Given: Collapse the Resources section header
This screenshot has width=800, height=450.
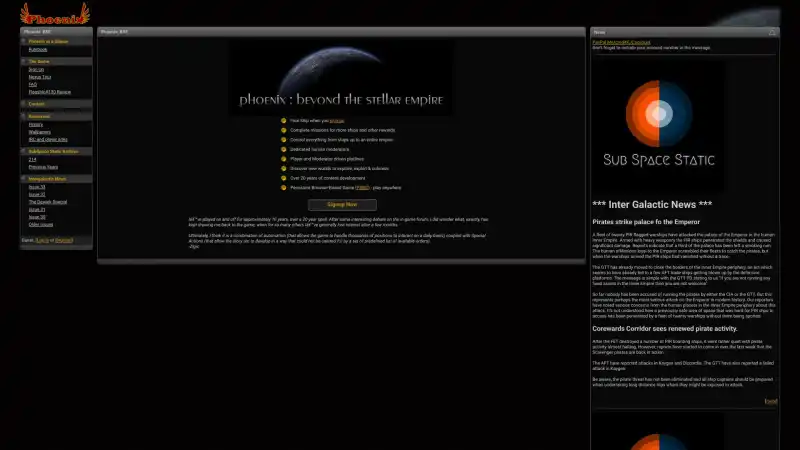Looking at the screenshot, I should (39, 116).
